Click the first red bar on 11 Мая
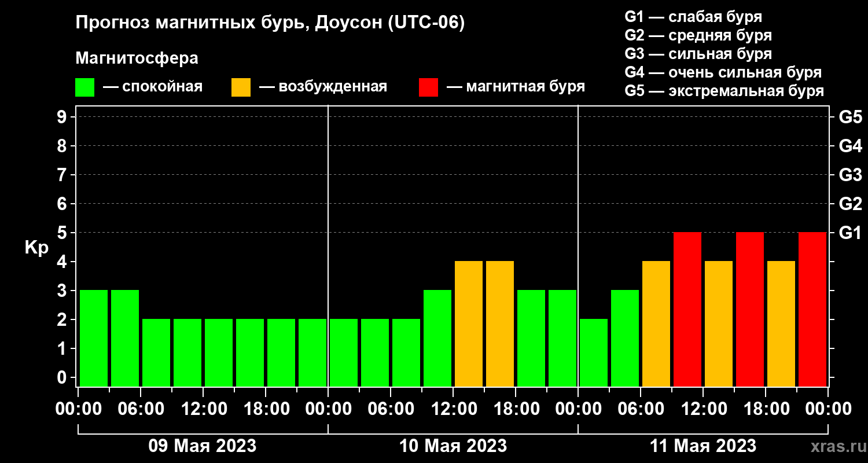Image resolution: width=868 pixels, height=463 pixels. pyautogui.click(x=687, y=309)
